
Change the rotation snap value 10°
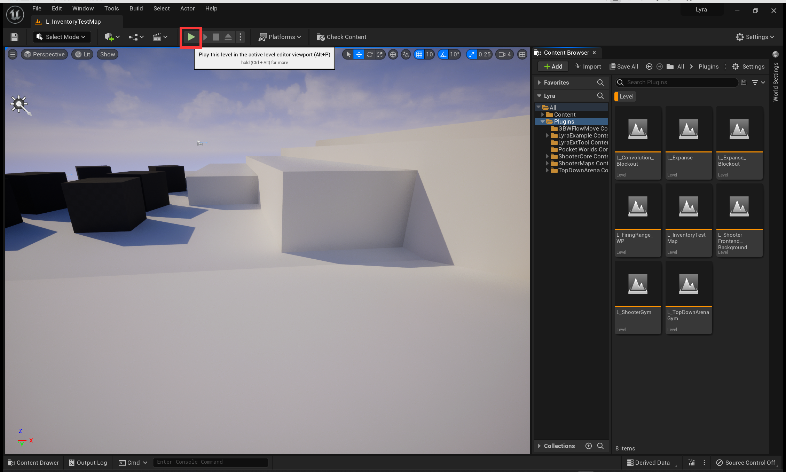[454, 54]
